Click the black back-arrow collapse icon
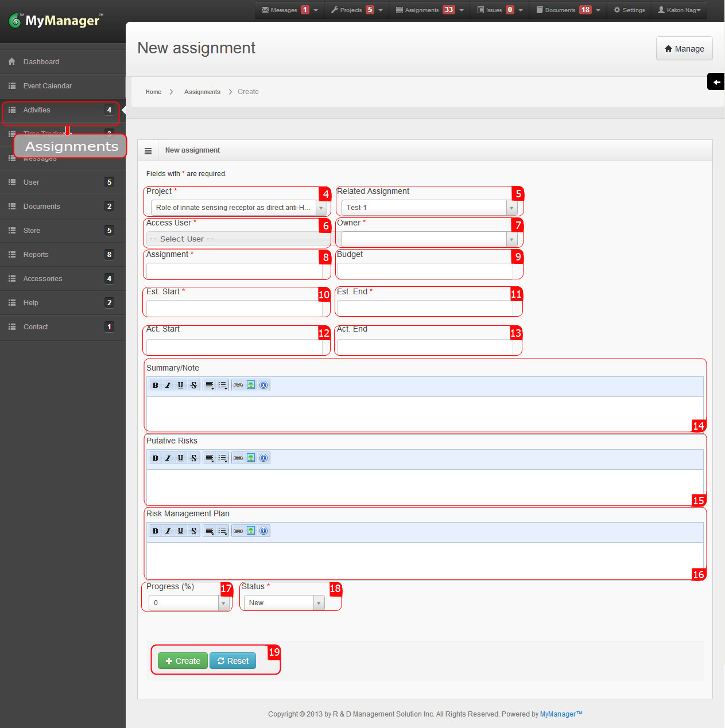 (x=716, y=82)
